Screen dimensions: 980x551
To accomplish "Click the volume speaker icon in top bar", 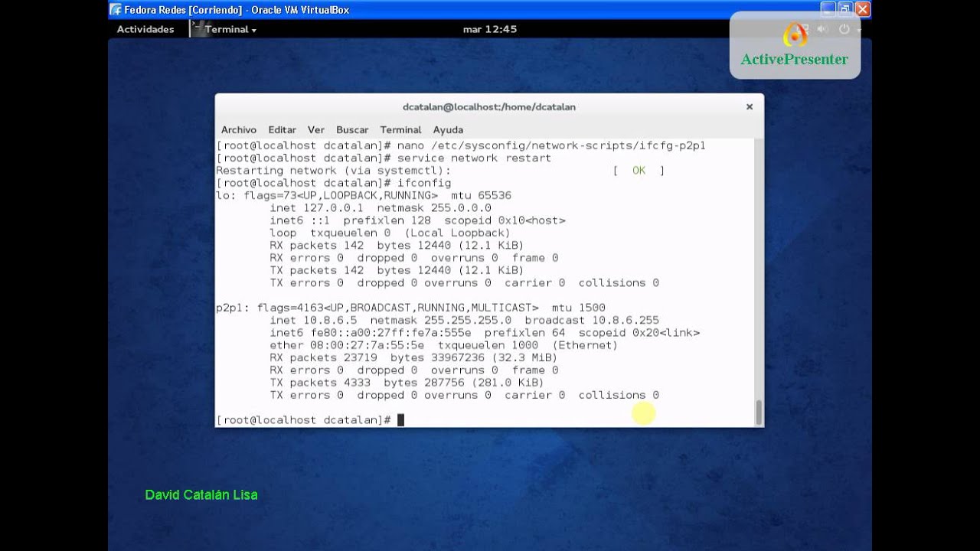I will coord(823,29).
